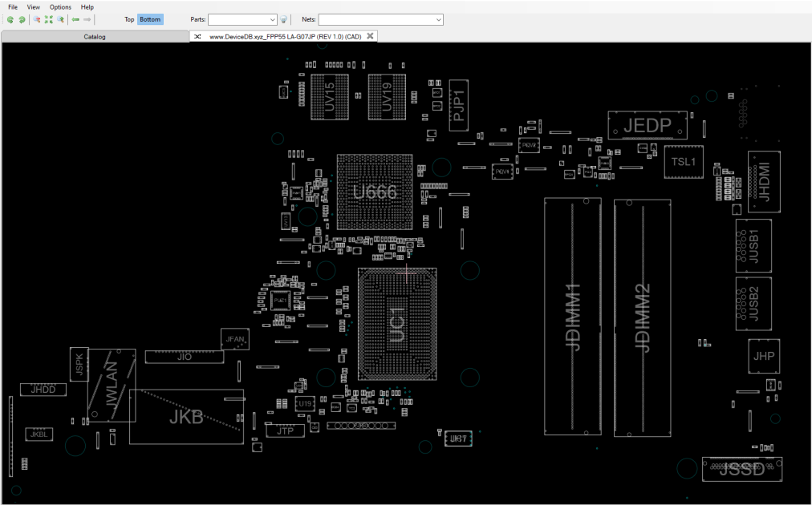Click the light bulb highlight icon
The image size is (812, 505).
284,20
